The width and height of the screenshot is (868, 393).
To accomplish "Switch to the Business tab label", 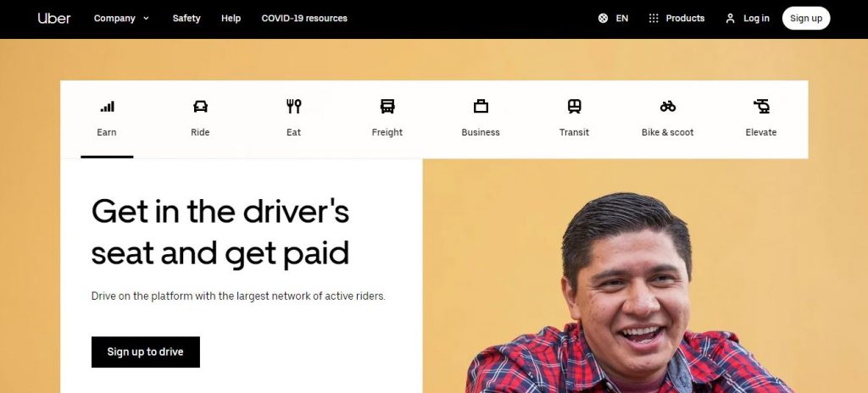I will pos(481,132).
